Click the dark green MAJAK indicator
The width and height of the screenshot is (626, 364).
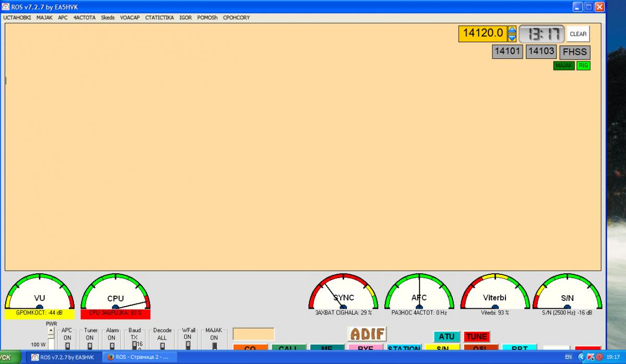[x=563, y=66]
